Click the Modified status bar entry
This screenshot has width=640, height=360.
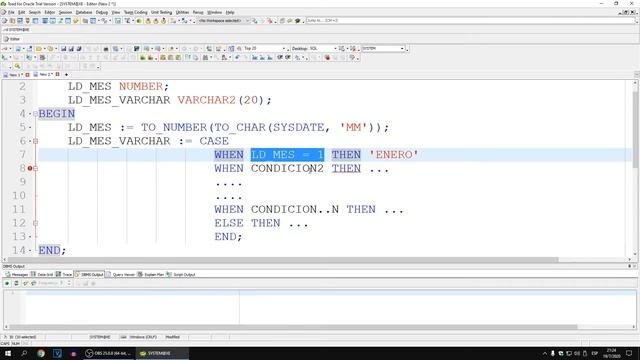[173, 337]
